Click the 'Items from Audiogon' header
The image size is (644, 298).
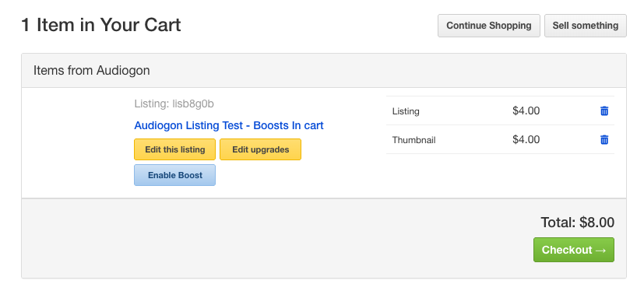point(92,71)
